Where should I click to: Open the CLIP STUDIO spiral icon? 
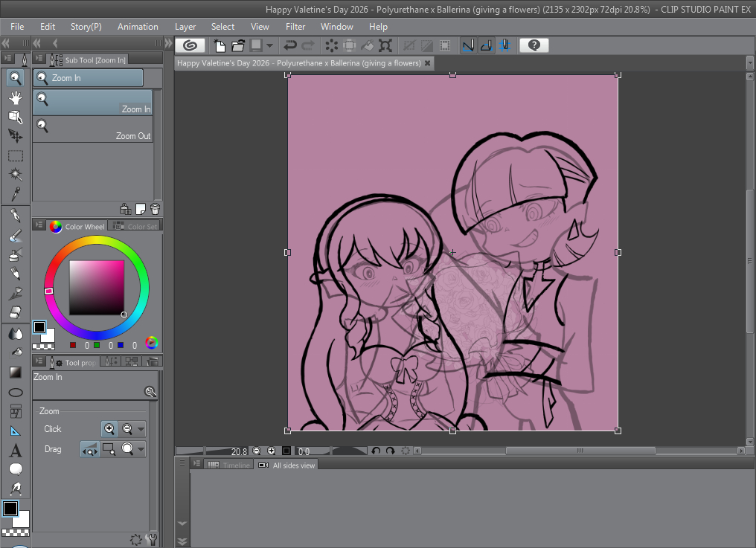pos(190,46)
